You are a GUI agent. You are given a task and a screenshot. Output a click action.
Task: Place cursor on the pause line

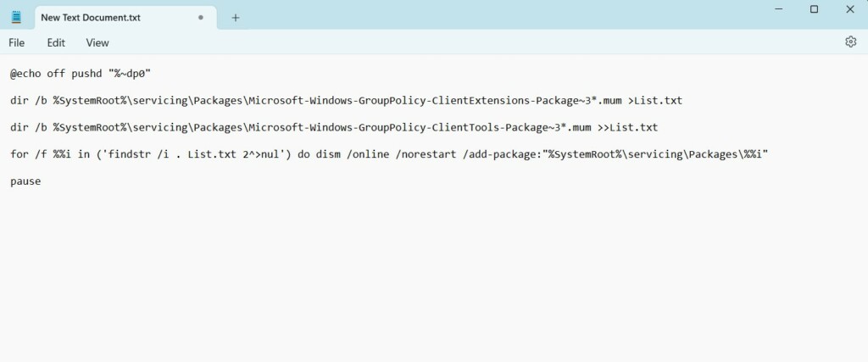pyautogui.click(x=25, y=181)
